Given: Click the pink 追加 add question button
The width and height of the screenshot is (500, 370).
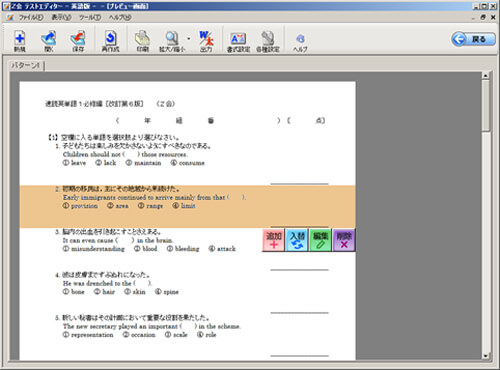Looking at the screenshot, I should pyautogui.click(x=274, y=240).
